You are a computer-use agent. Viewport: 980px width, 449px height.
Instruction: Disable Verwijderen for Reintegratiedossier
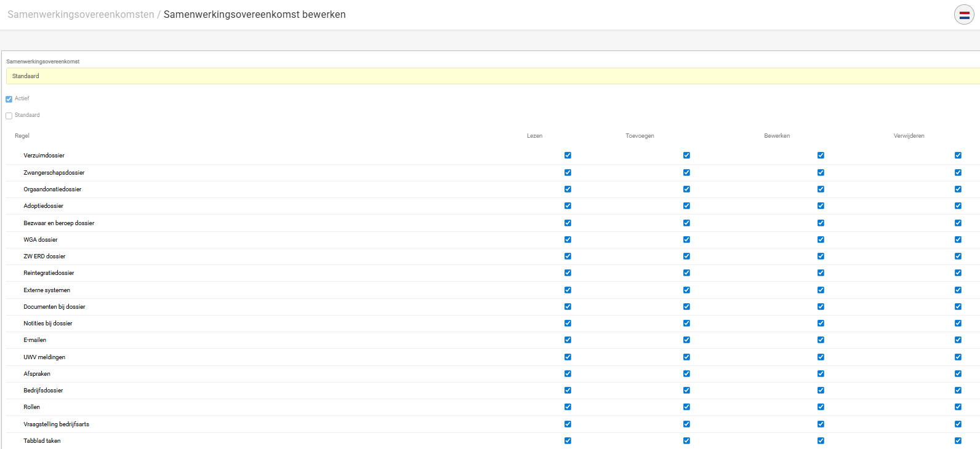pyautogui.click(x=958, y=273)
